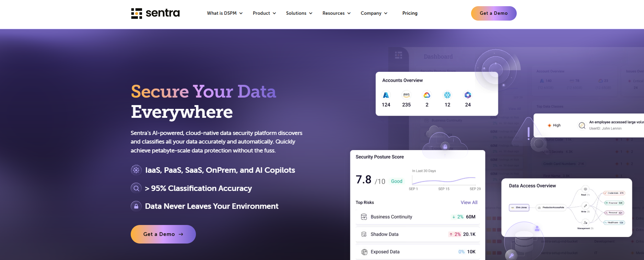644x260 pixels.
Task: Open the Company menu
Action: (x=374, y=13)
